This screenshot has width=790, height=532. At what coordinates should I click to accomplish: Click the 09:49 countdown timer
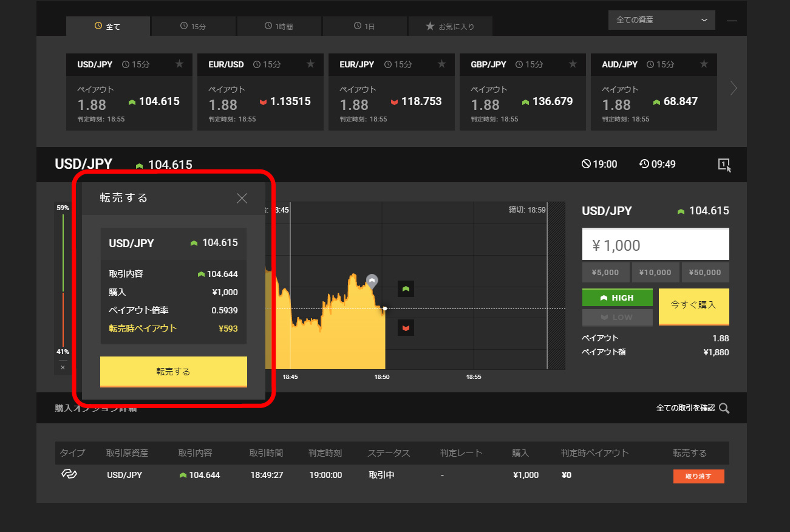tap(658, 164)
